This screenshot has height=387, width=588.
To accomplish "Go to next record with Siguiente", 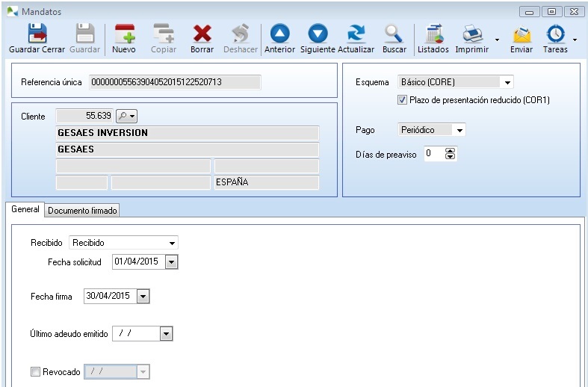I will click(x=318, y=34).
